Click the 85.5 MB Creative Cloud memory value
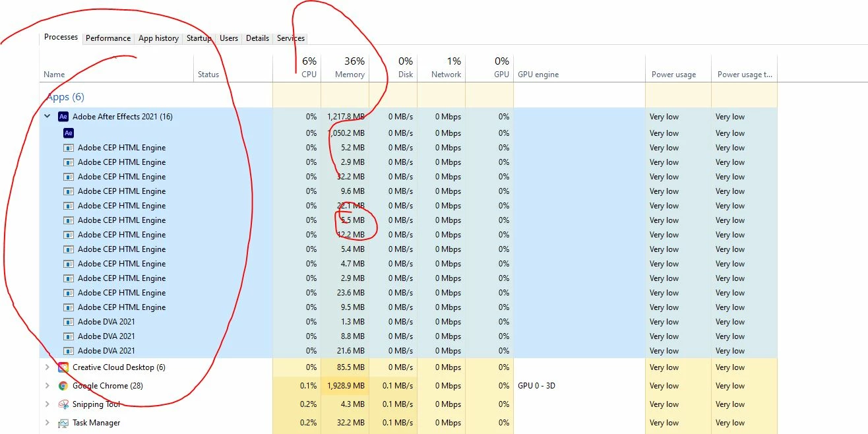The height and width of the screenshot is (434, 868). [350, 367]
